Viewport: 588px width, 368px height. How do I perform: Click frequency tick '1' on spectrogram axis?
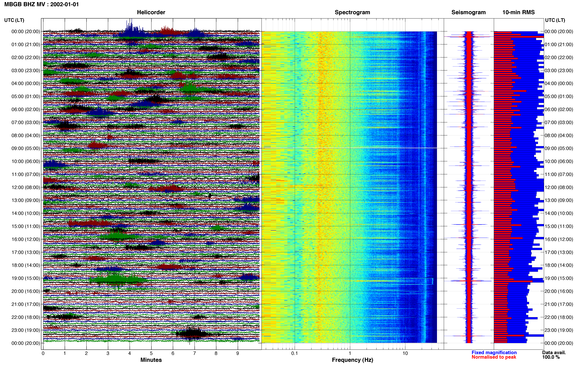(x=350, y=353)
